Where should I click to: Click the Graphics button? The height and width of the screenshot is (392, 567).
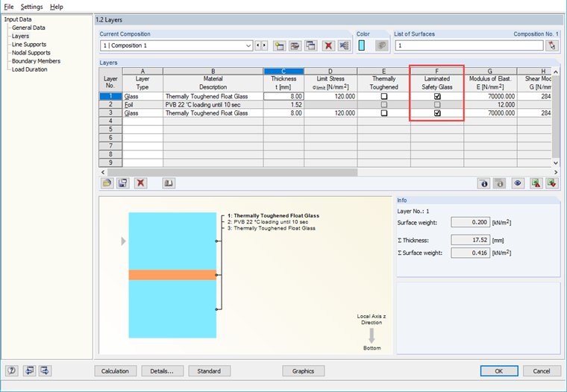coord(303,371)
